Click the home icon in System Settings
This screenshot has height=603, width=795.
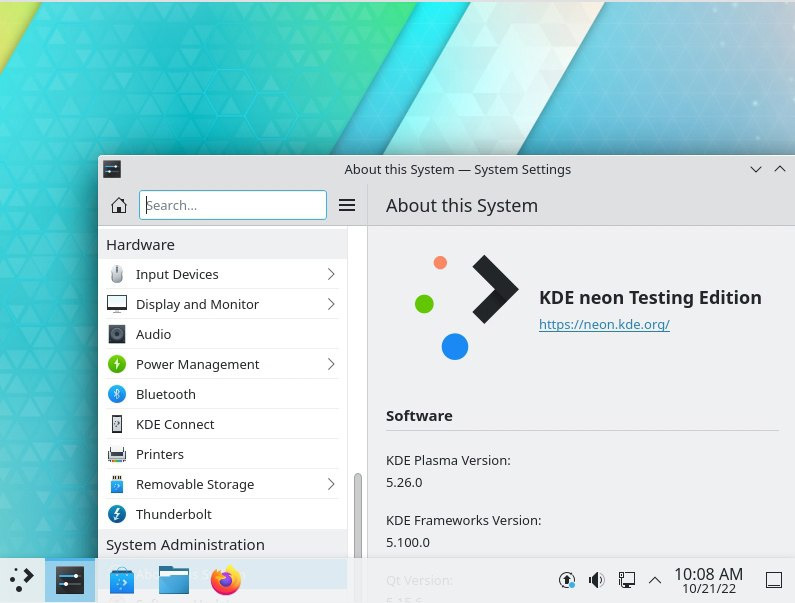(x=119, y=206)
